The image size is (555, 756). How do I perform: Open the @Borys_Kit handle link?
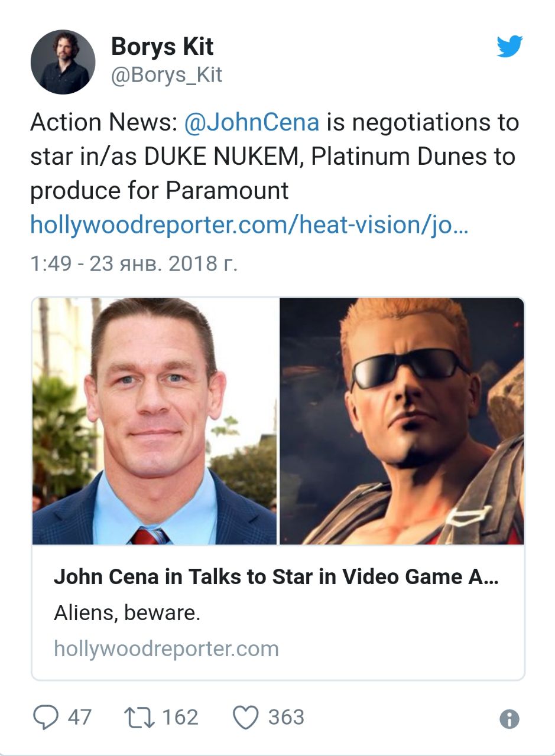[167, 76]
